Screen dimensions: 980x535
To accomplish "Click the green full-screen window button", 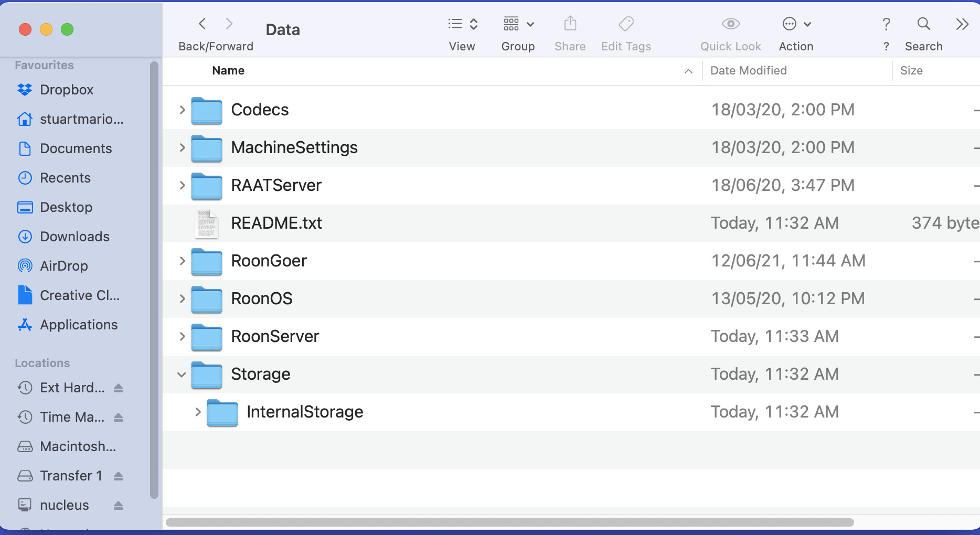I will click(x=67, y=29).
